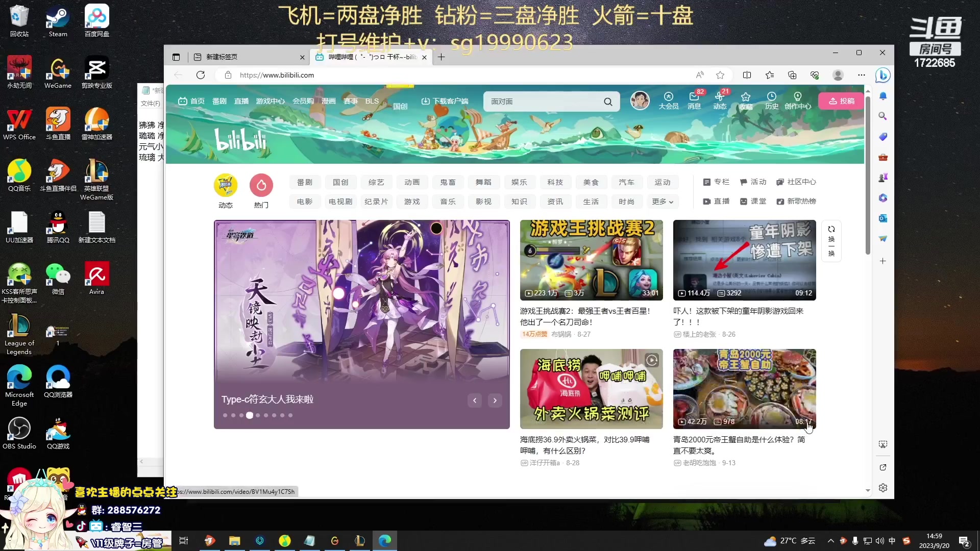Open 创作中心 icon in header
Viewport: 980px width, 551px height.
pyautogui.click(x=797, y=101)
